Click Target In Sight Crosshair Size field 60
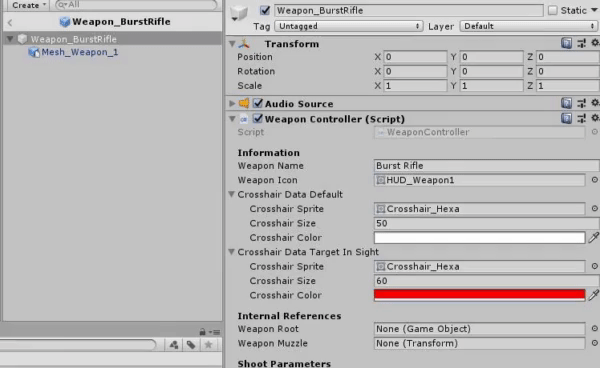Image resolution: width=600 pixels, height=368 pixels. coord(487,280)
